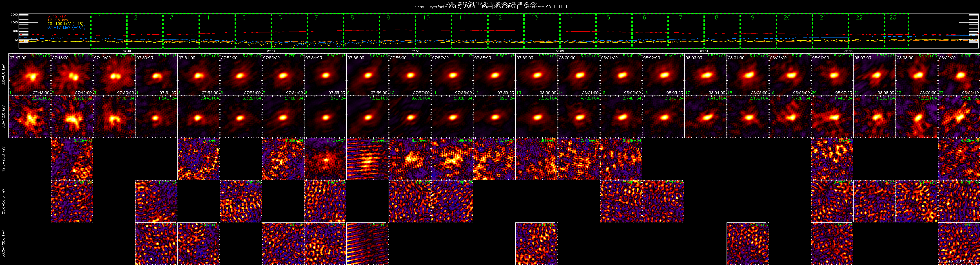This screenshot has height=265, width=980.
Task: Select interval 12 box in the light curve
Action: (505, 31)
